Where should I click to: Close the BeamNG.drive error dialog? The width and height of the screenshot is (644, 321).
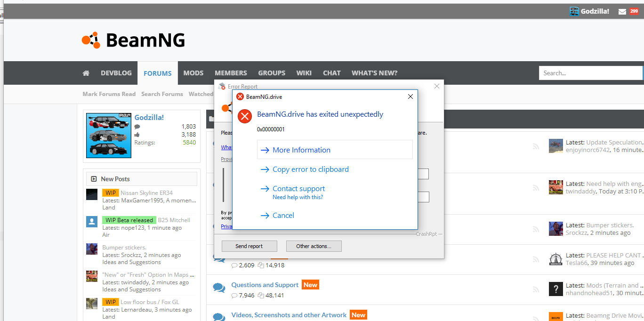pyautogui.click(x=410, y=96)
